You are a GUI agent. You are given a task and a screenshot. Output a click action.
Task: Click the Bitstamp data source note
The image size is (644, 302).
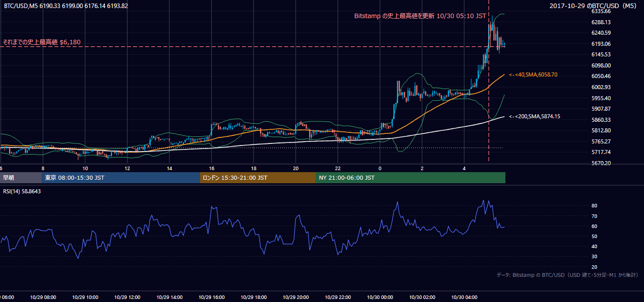point(567,275)
